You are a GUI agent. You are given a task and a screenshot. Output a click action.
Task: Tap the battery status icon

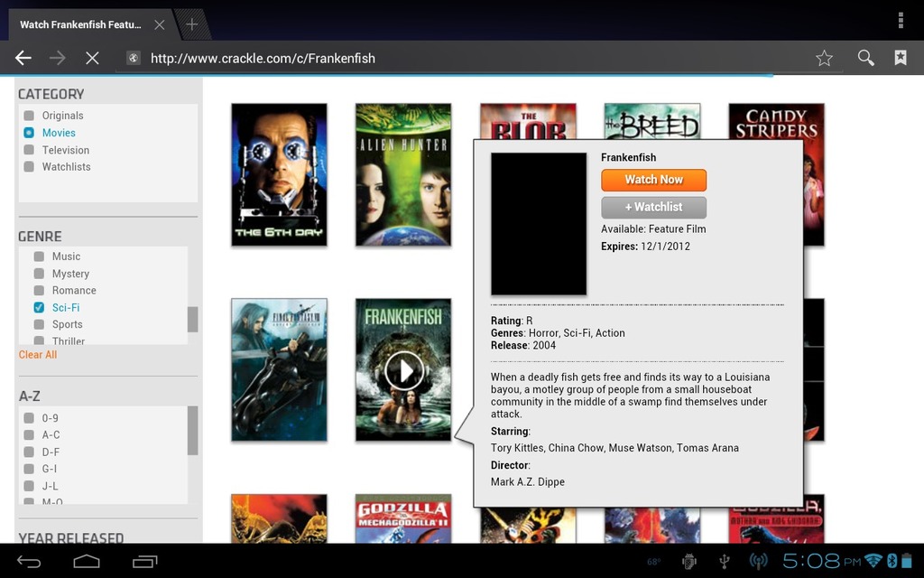(906, 560)
